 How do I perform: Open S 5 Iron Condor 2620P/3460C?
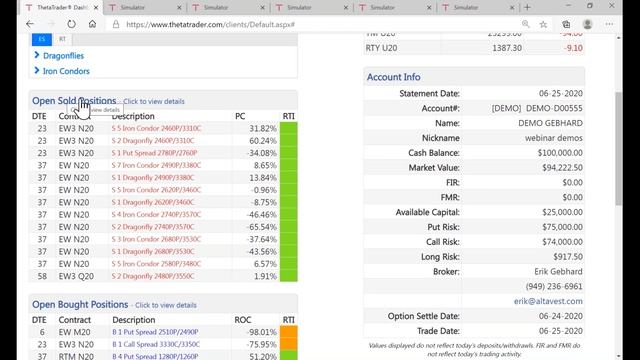tap(156, 190)
